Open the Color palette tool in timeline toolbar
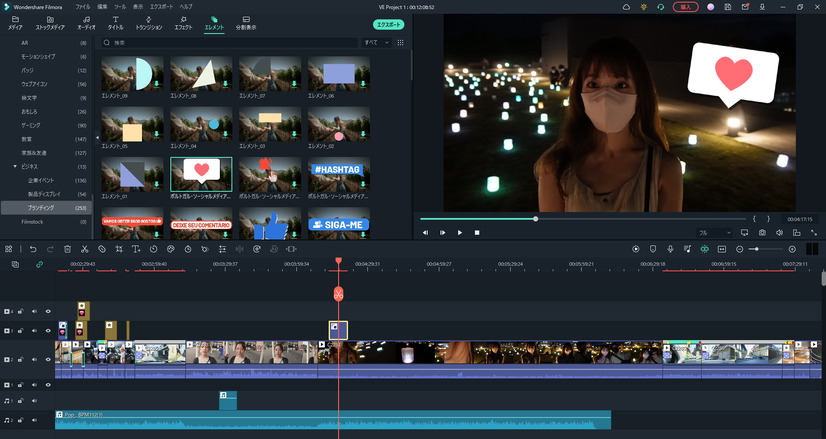Screen dimensions: 826x439 coord(171,249)
